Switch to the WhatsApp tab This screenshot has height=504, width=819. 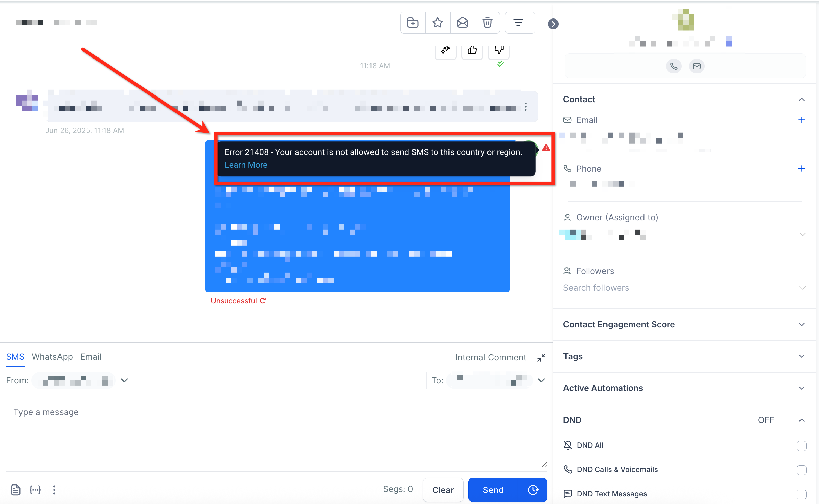click(52, 357)
